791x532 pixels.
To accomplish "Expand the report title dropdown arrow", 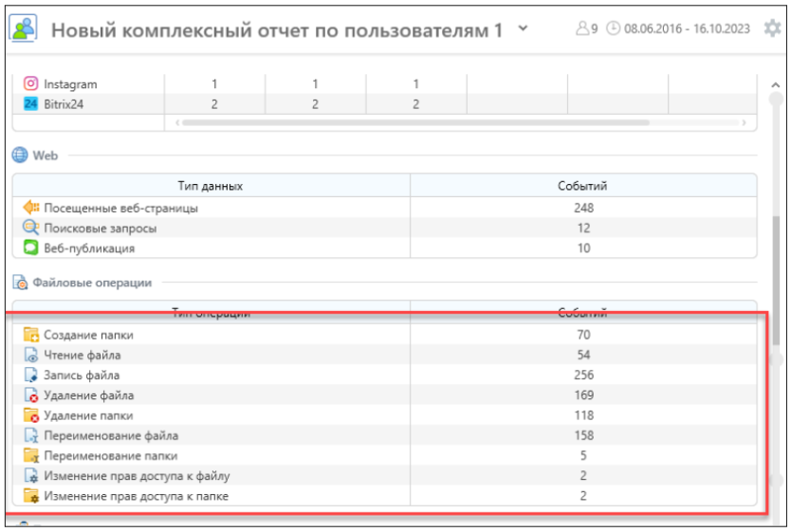I will [x=523, y=28].
